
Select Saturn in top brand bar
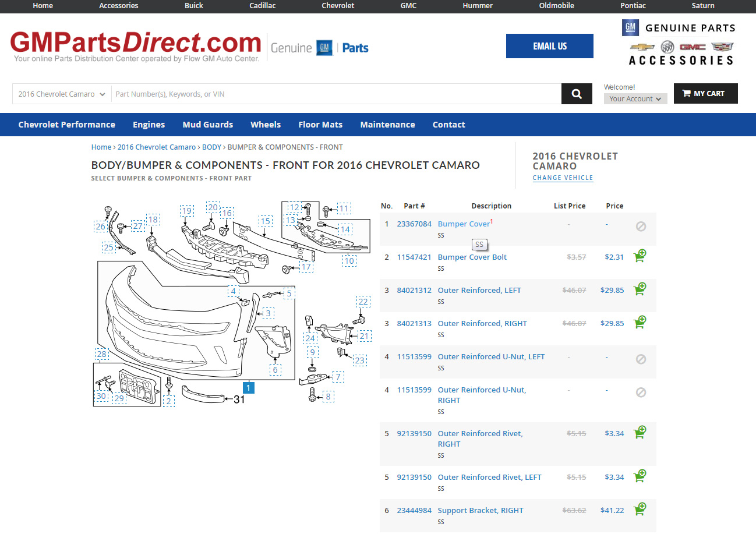point(703,6)
